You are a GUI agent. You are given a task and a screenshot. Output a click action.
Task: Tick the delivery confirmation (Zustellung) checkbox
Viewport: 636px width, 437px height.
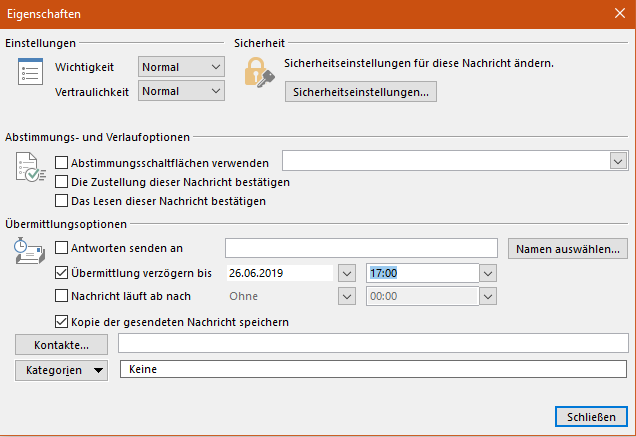pyautogui.click(x=62, y=182)
